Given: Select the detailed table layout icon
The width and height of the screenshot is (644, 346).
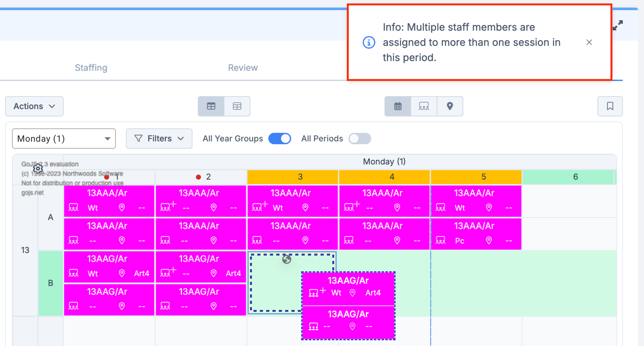Looking at the screenshot, I should [x=237, y=106].
